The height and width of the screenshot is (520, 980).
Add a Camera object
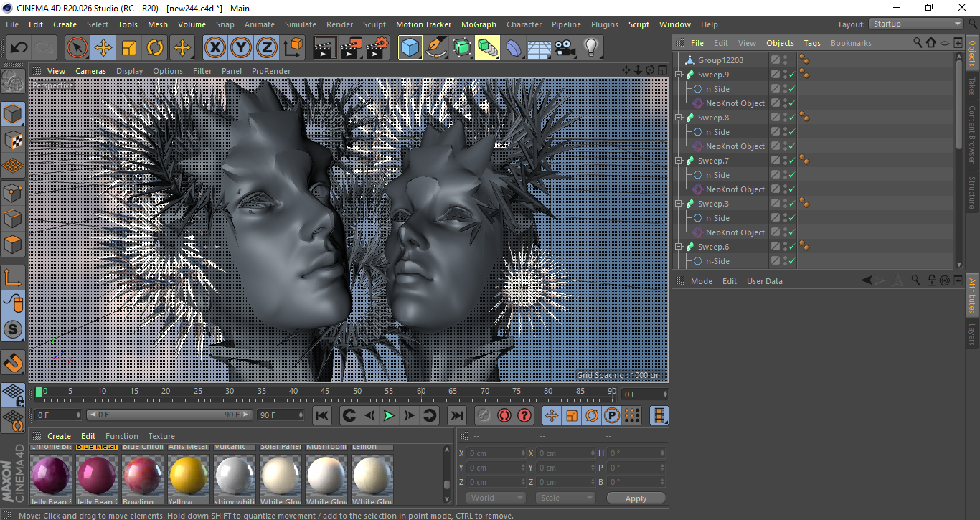pyautogui.click(x=565, y=48)
